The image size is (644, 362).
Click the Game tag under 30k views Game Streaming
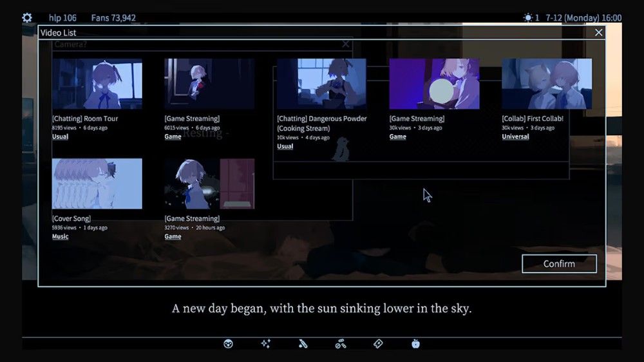397,137
